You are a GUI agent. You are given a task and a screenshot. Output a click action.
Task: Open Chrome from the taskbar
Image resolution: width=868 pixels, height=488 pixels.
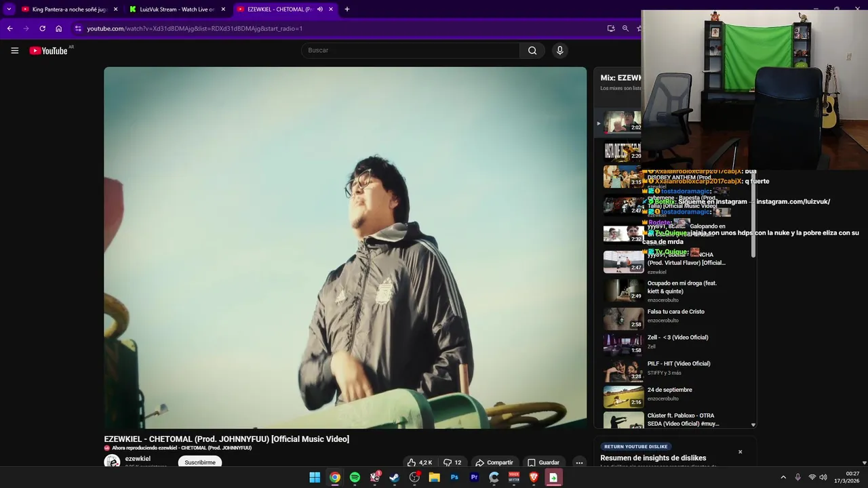point(335,477)
